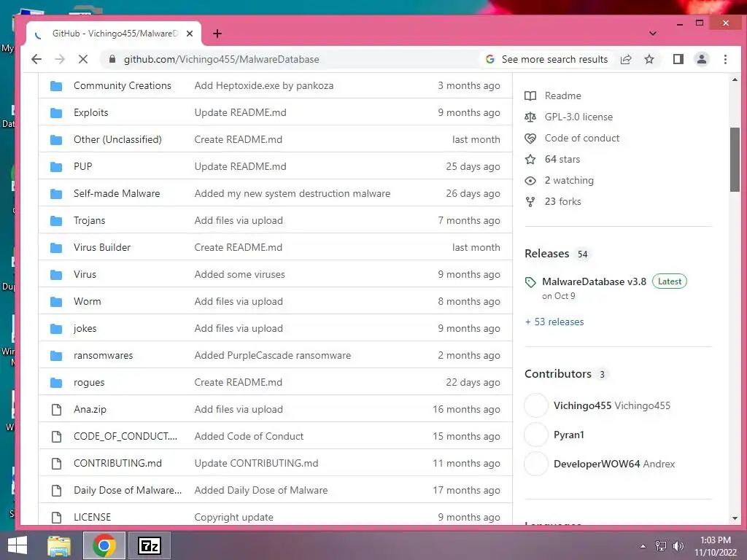Open File Explorer from the taskbar
Viewport: 747px width, 560px height.
click(60, 545)
